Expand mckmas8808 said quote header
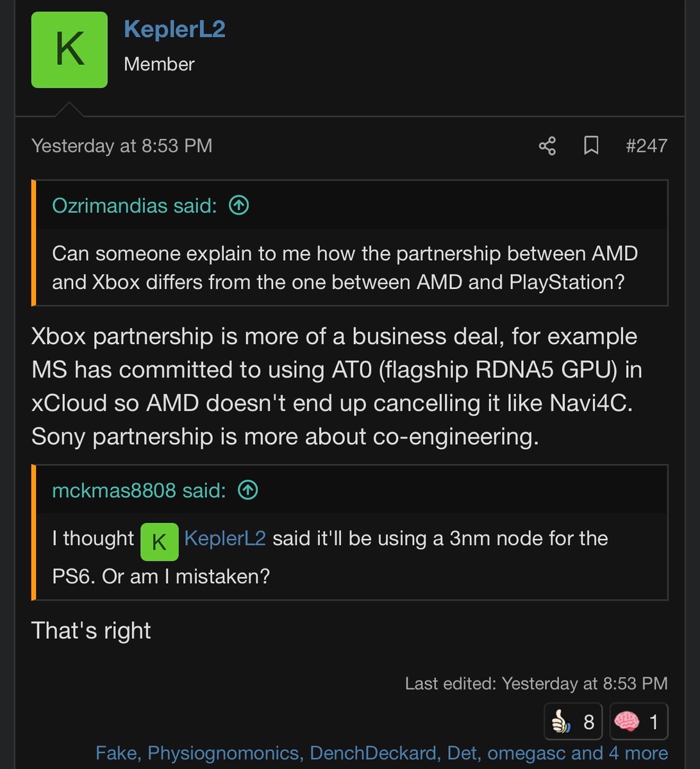The height and width of the screenshot is (769, 700). (138, 491)
